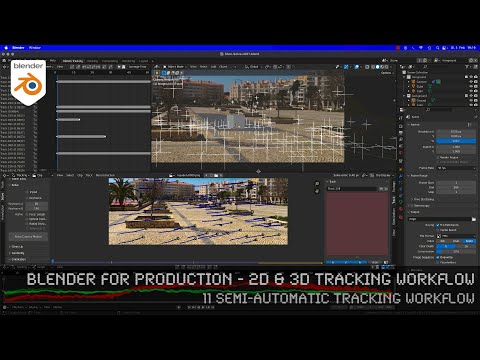Viewport: 480px width, 360px height.
Task: Toggle Refine Optical Center checkbox
Action: click(x=27, y=219)
